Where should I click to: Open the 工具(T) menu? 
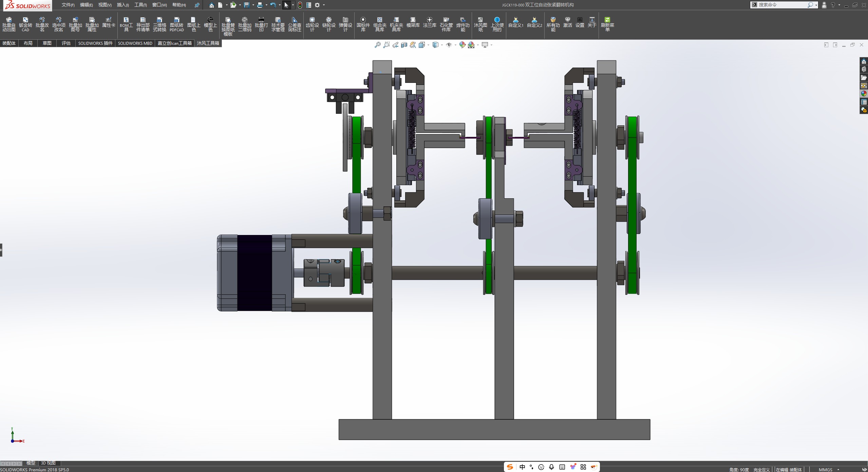(x=140, y=5)
